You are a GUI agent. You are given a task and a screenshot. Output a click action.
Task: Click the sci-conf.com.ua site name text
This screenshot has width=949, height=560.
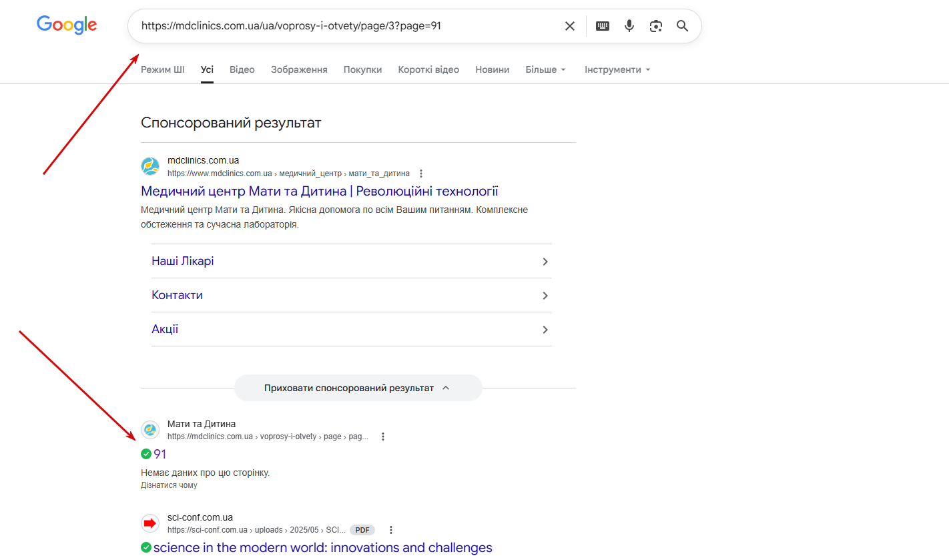point(200,517)
